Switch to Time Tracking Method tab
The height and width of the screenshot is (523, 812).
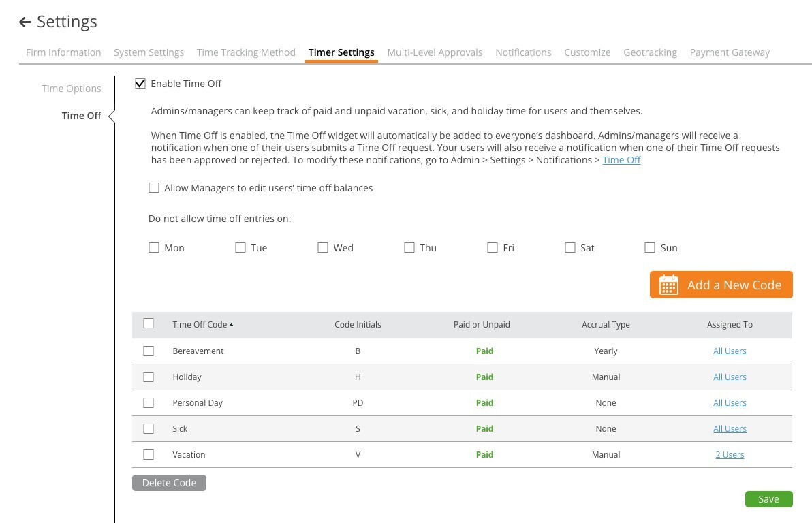coord(246,52)
